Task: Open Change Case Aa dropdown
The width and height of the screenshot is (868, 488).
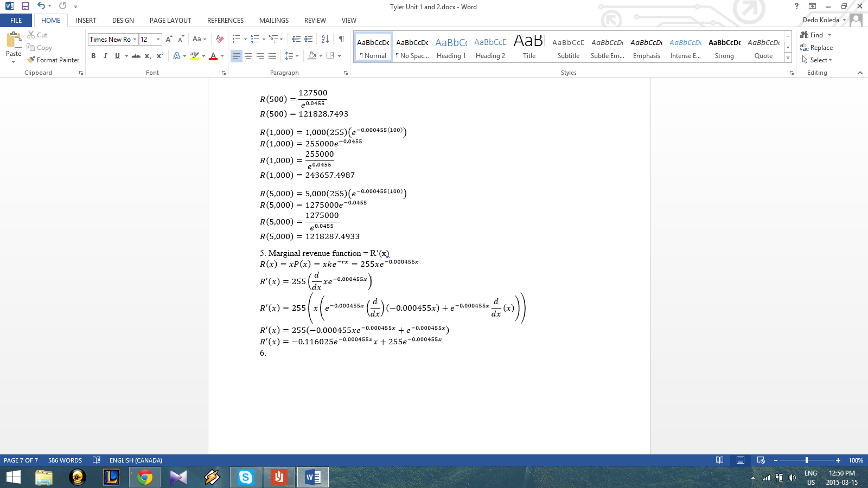Action: (x=199, y=39)
